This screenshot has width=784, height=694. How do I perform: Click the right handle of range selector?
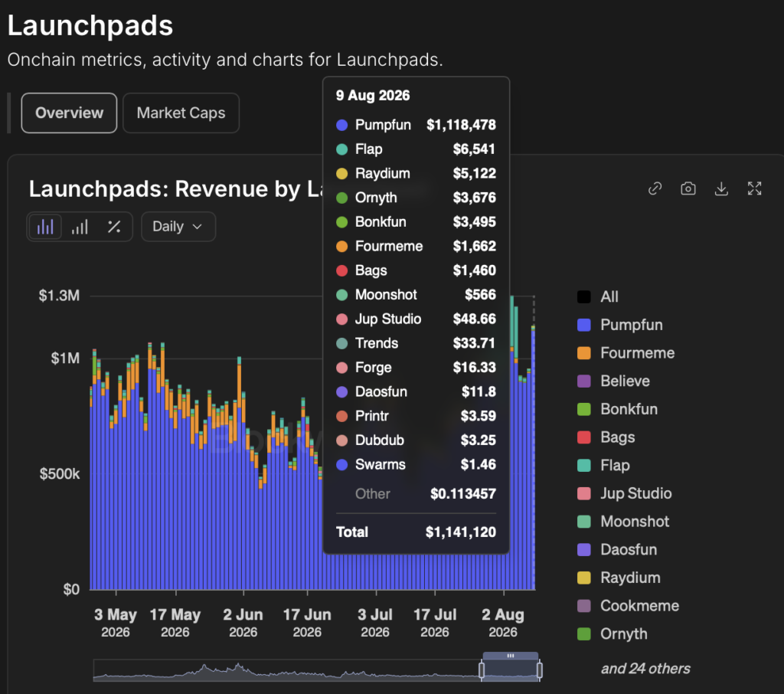pos(540,670)
